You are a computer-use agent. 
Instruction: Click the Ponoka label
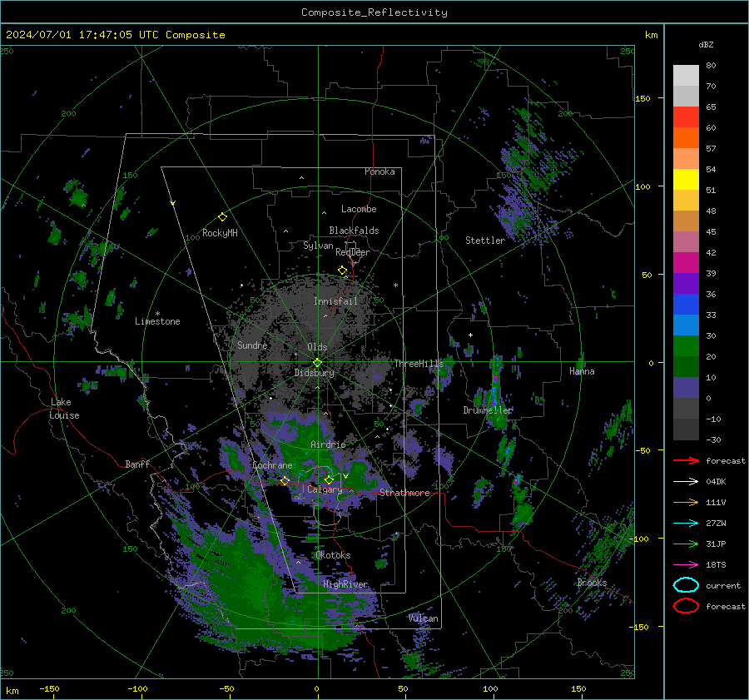click(379, 171)
